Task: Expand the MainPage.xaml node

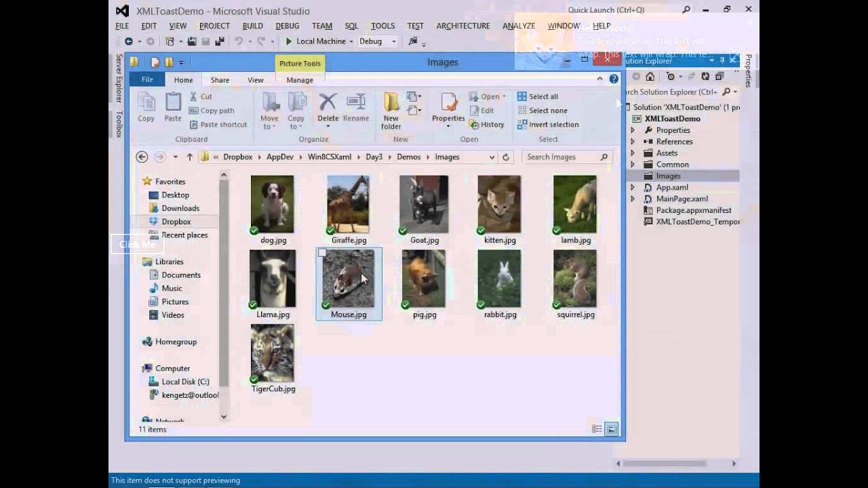Action: click(633, 199)
